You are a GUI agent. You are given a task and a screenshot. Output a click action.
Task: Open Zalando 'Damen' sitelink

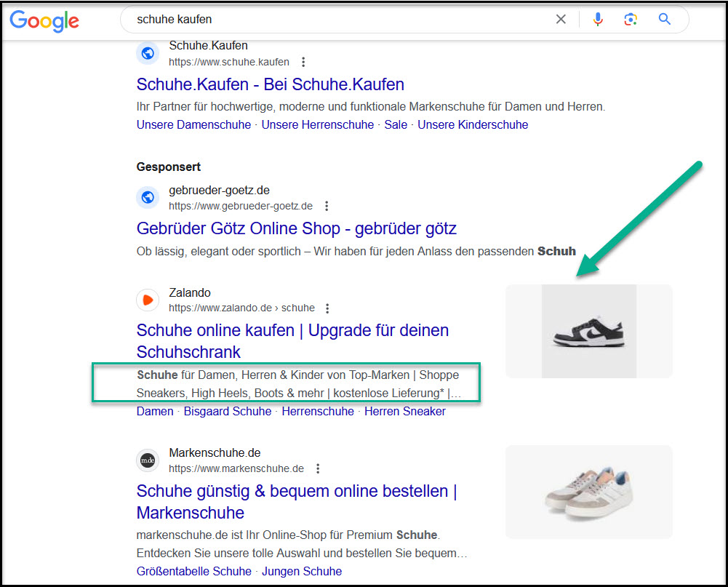coord(155,411)
